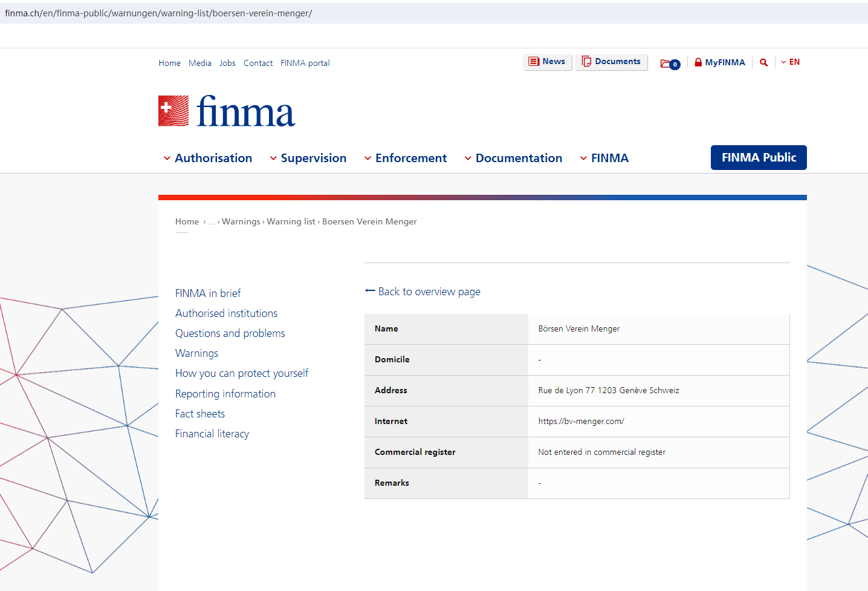
Task: Select the FINMA Public tab
Action: (x=758, y=158)
